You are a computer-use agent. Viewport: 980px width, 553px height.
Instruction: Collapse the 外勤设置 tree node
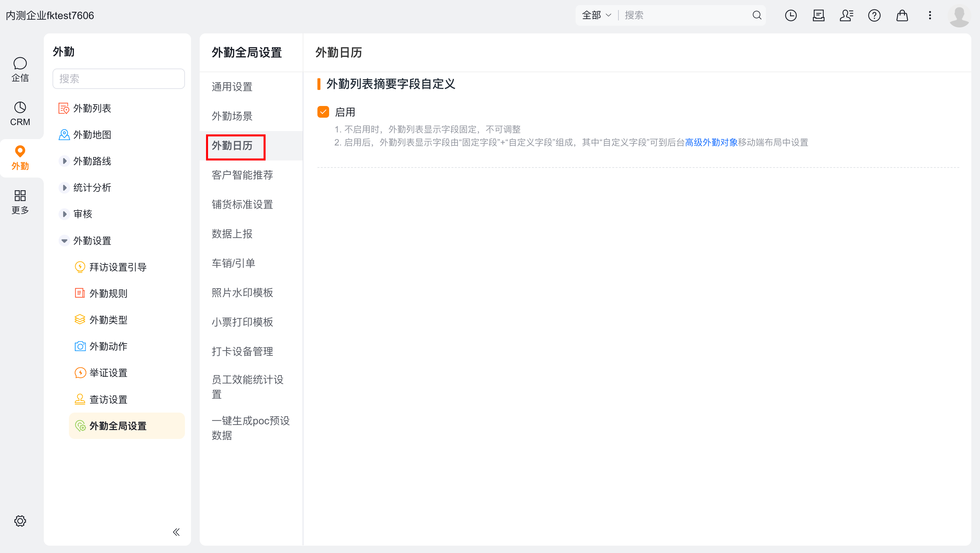click(64, 241)
